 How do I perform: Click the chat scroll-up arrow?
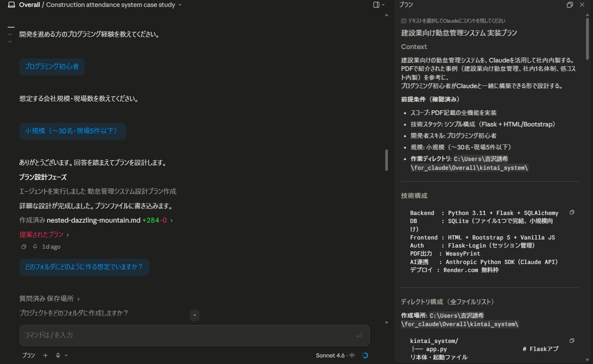pyautogui.click(x=386, y=15)
